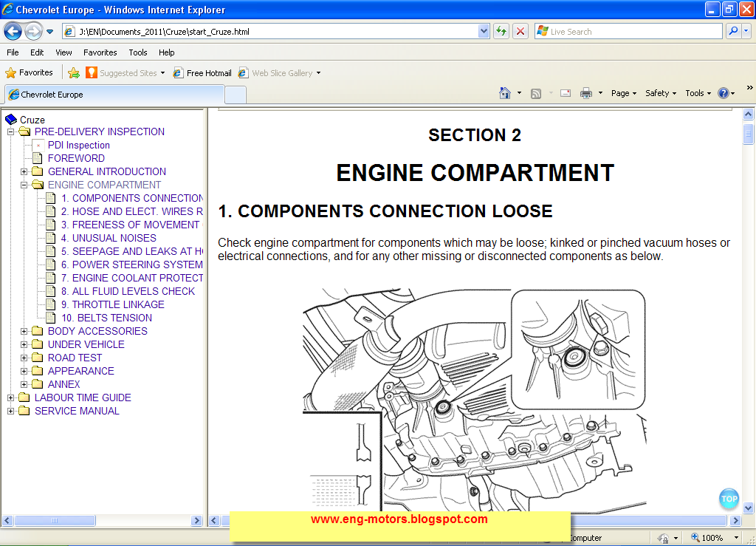Open a new blank tab
Screen dimensions: 756x546
236,95
